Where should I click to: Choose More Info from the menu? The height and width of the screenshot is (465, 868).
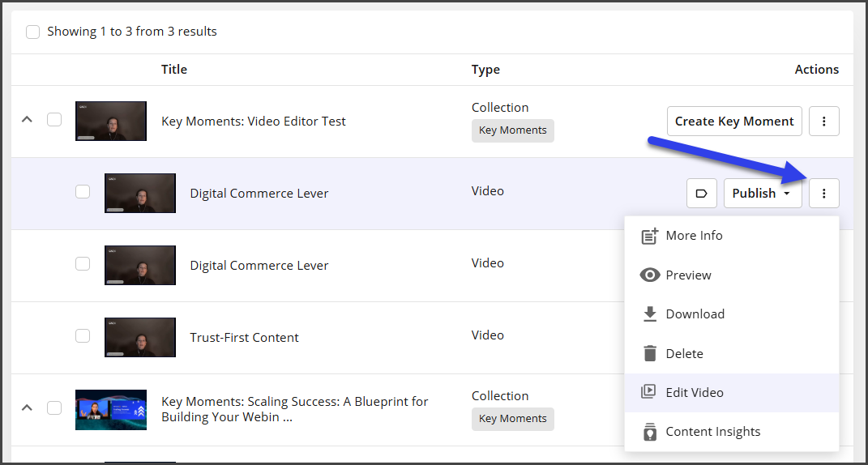coord(731,236)
